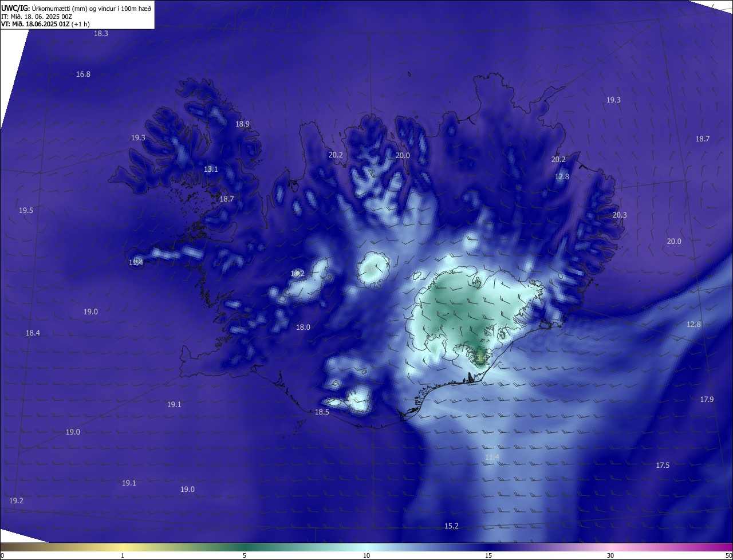Click the 18.5 value label
The height and width of the screenshot is (560, 733).
(322, 412)
